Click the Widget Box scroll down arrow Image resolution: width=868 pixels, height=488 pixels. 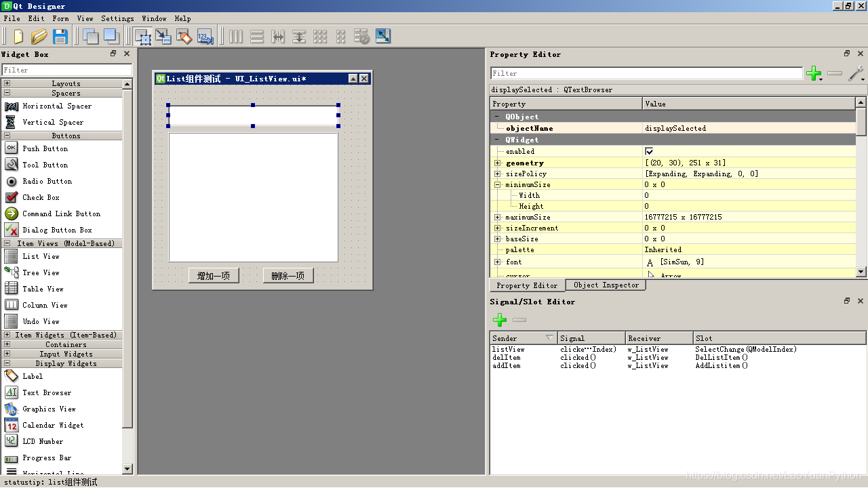[x=127, y=469]
